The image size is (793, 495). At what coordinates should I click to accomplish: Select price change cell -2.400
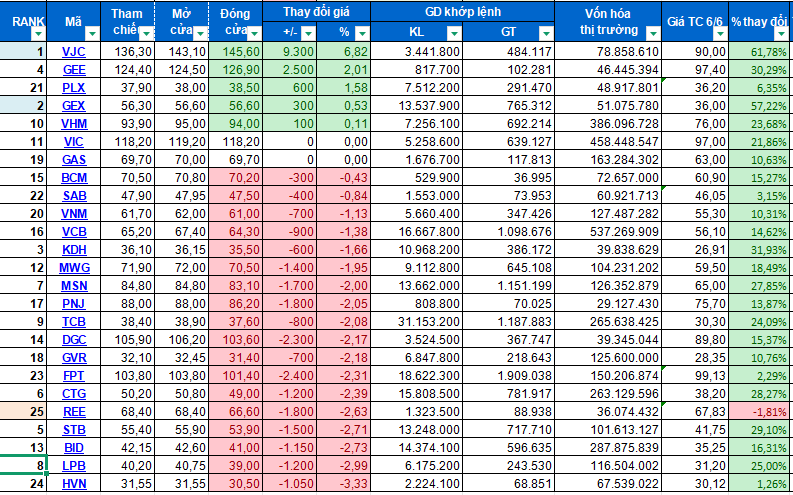[x=290, y=376]
